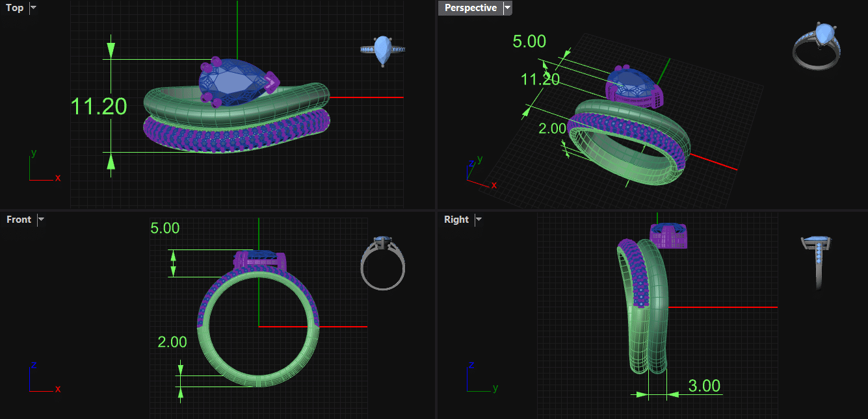868x419 pixels.
Task: Expand the Perspective viewport menu arrow
Action: click(x=508, y=8)
